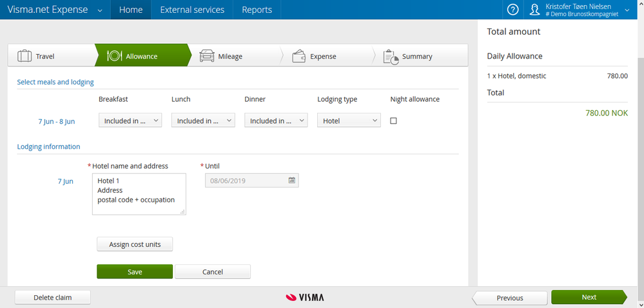Switch to the External services tab

point(192,10)
